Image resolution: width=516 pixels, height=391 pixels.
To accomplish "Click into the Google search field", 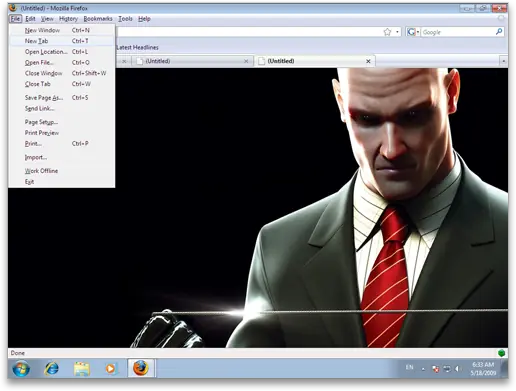I will pos(458,32).
